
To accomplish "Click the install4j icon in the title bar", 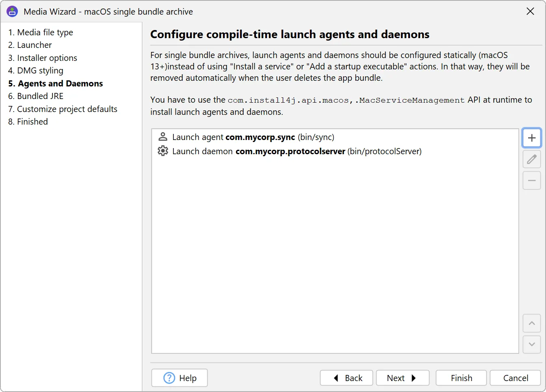I will click(x=12, y=11).
